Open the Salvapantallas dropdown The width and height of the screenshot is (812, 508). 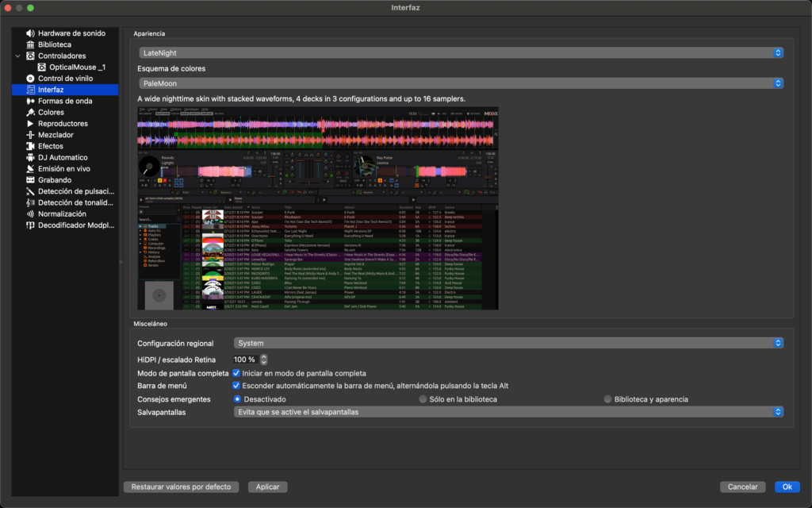[x=508, y=412]
